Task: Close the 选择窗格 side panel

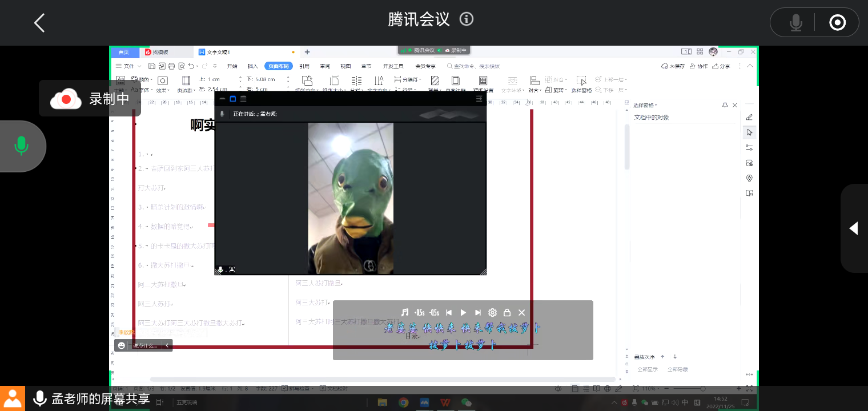Action: click(x=735, y=105)
